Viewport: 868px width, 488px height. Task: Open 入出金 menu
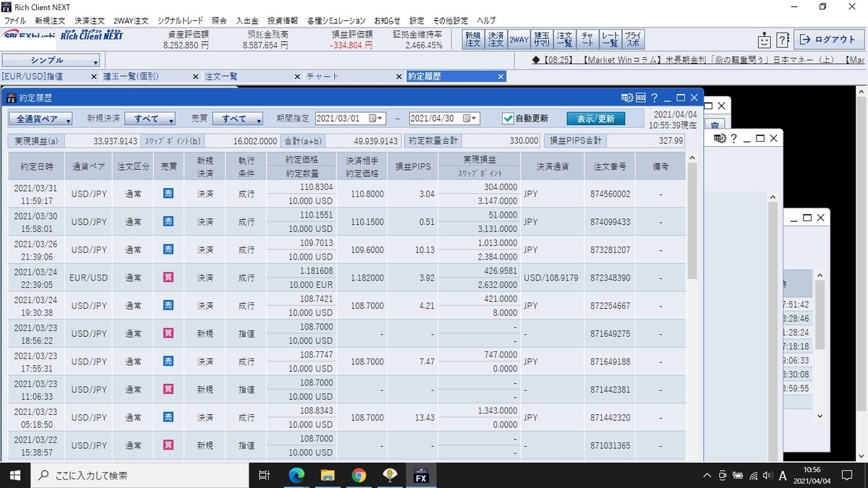click(247, 20)
